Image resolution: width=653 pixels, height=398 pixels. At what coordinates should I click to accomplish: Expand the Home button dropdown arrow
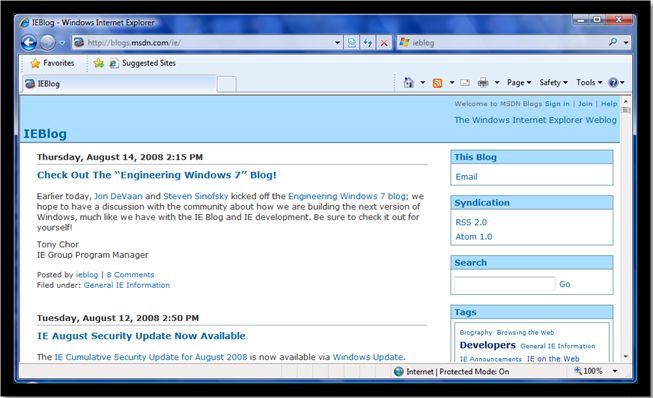[x=422, y=82]
